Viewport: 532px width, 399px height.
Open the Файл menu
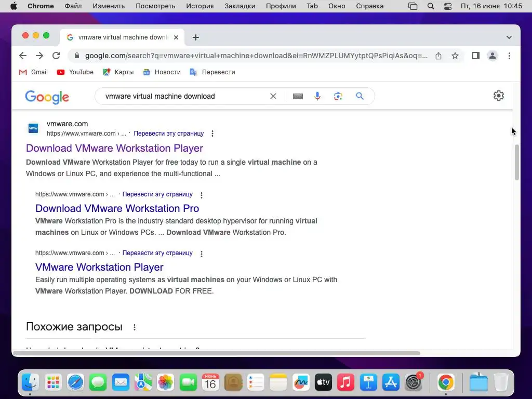pos(73,6)
